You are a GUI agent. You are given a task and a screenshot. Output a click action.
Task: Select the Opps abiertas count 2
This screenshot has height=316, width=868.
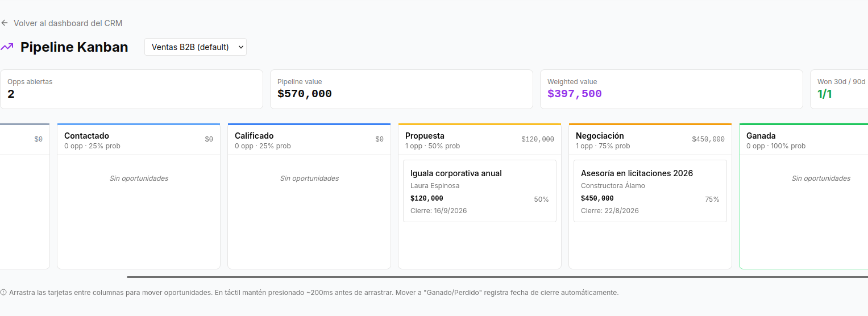point(11,94)
